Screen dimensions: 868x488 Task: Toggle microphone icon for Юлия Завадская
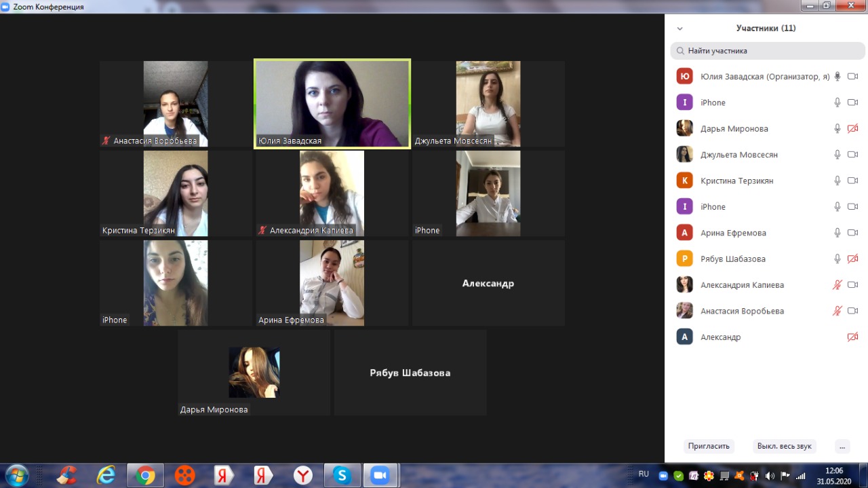point(837,77)
